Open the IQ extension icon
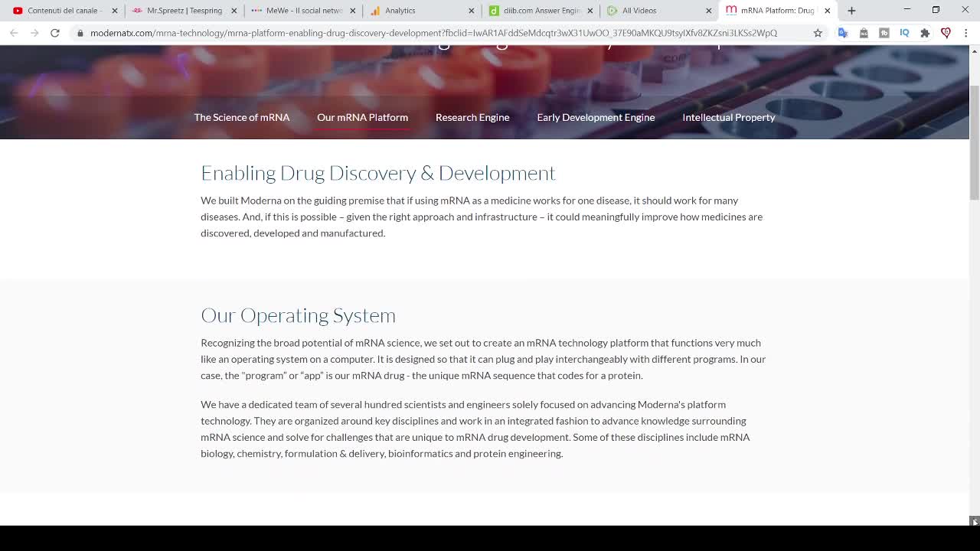The width and height of the screenshot is (980, 551). coord(904,33)
